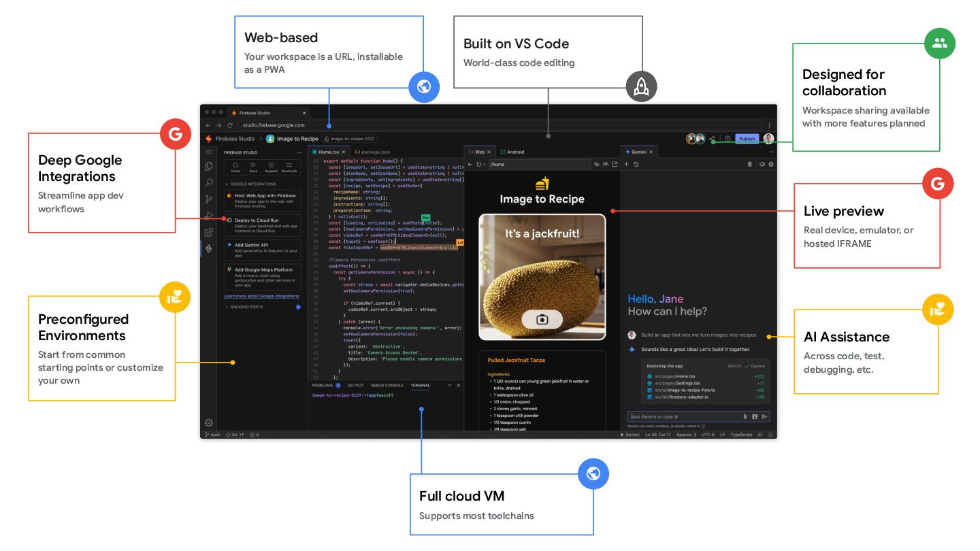Open Gemini chat history clock icon

[x=636, y=164]
